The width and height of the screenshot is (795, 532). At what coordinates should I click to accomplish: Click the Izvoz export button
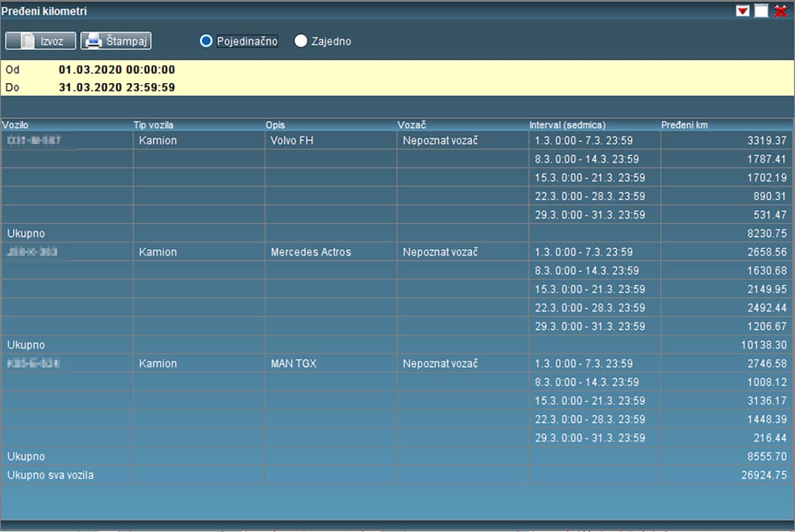40,41
